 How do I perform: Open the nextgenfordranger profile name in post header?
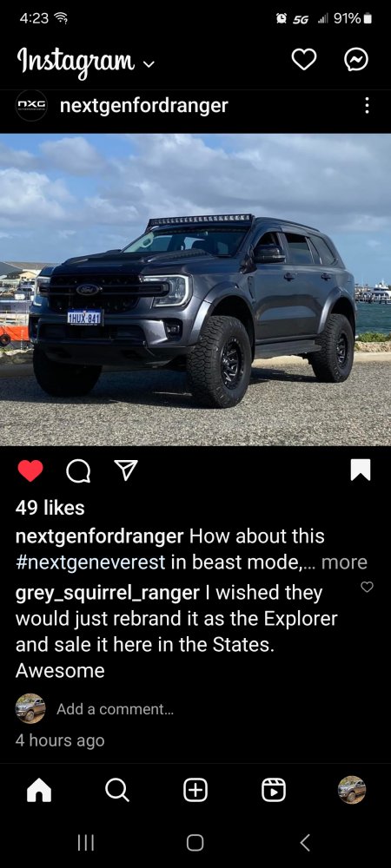(143, 105)
